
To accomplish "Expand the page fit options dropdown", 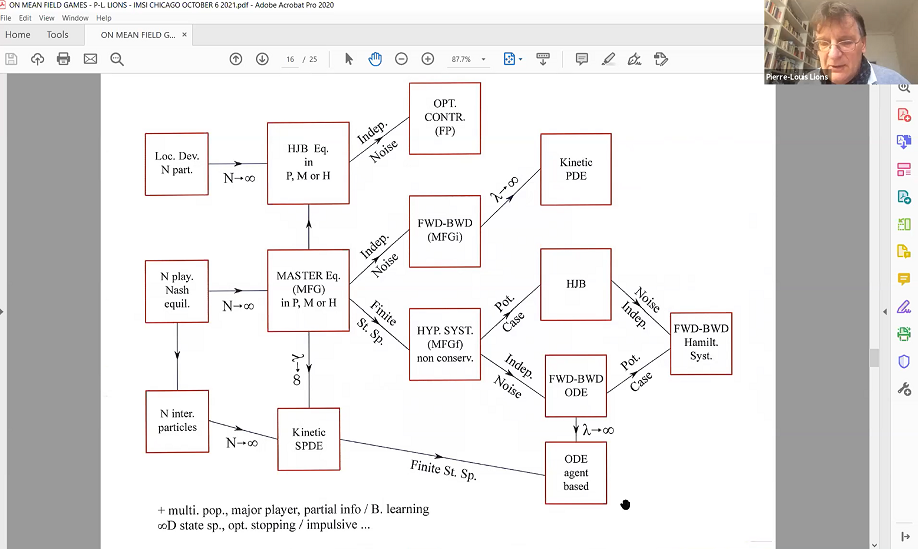I will (x=521, y=60).
